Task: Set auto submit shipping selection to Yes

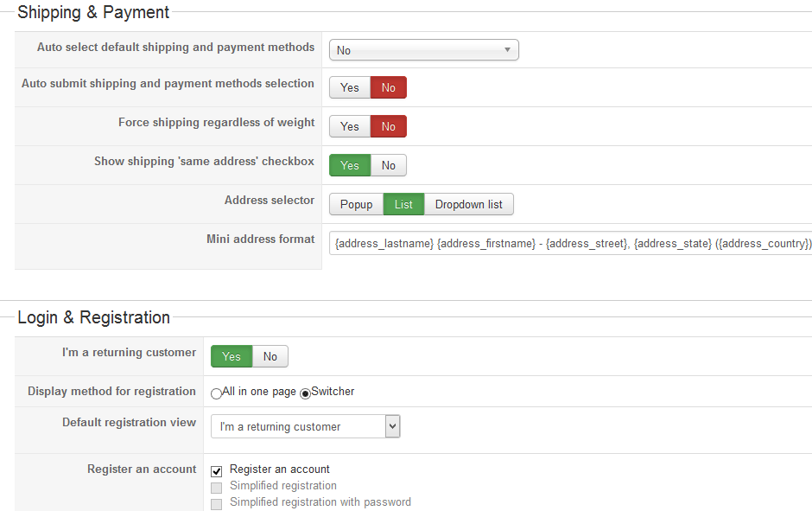Action: [350, 87]
